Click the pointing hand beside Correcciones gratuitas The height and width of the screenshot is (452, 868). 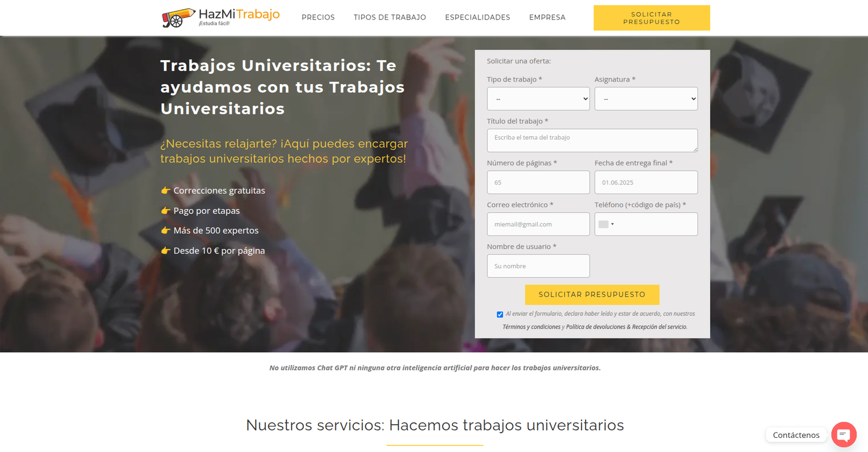coord(165,190)
